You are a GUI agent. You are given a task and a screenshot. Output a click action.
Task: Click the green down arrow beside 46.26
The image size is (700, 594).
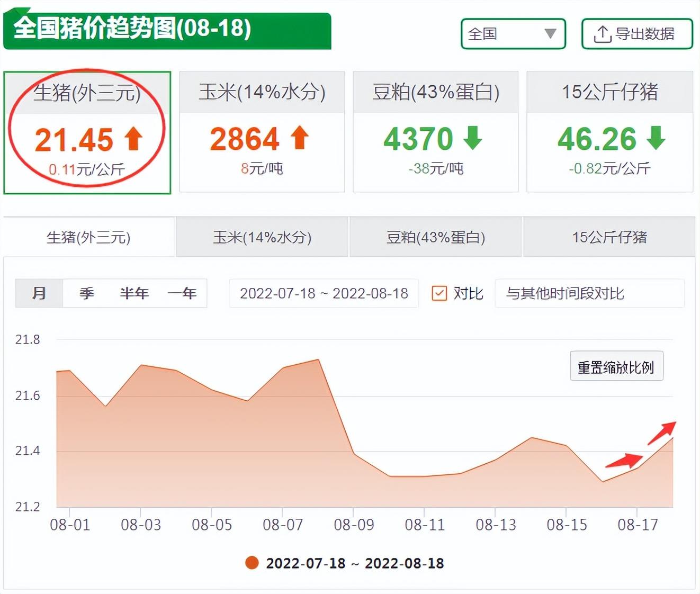tap(656, 138)
